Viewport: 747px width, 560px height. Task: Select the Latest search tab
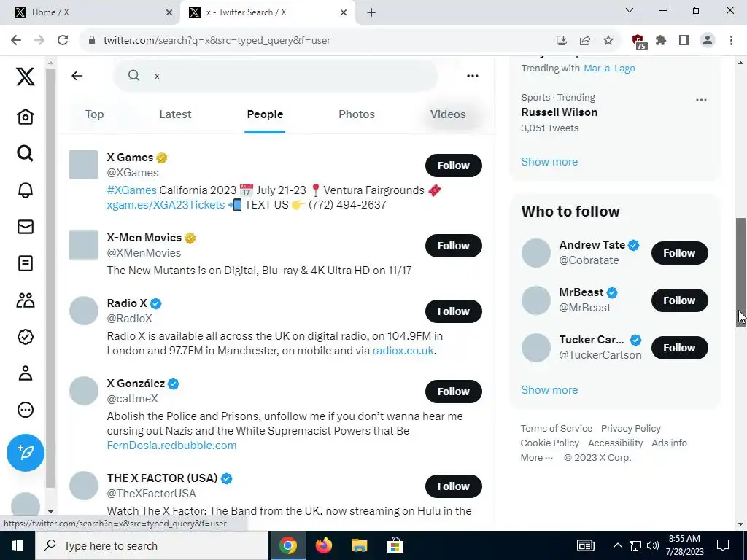(175, 114)
